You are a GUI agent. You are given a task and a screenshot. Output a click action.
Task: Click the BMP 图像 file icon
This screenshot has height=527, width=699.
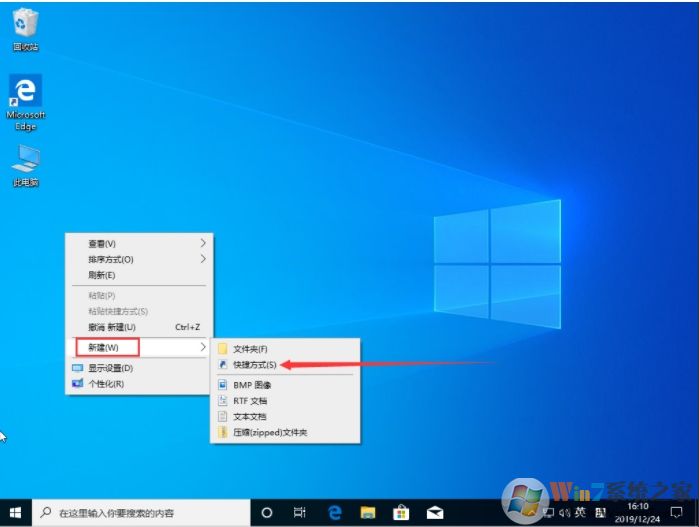[223, 385]
